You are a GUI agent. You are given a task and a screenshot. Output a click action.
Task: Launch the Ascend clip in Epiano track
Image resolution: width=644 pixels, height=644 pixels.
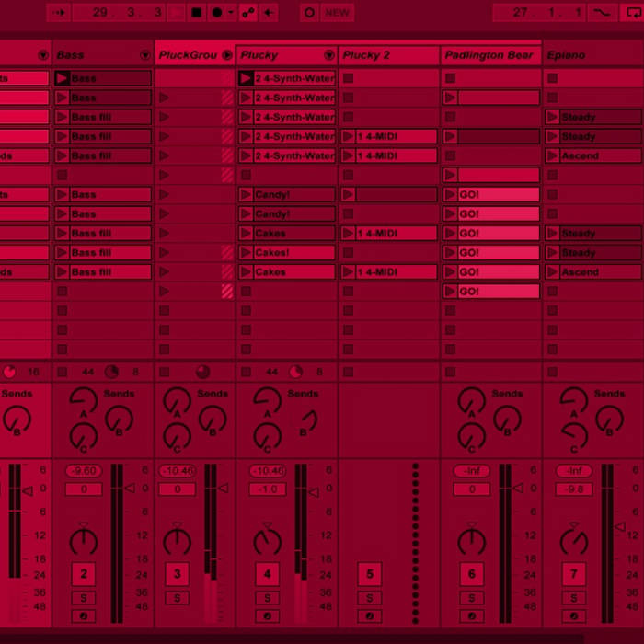click(552, 156)
